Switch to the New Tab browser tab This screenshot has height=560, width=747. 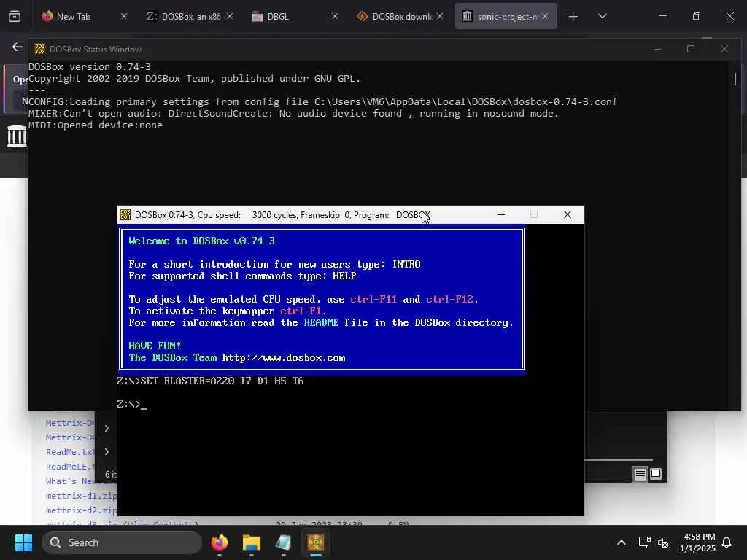click(x=85, y=16)
